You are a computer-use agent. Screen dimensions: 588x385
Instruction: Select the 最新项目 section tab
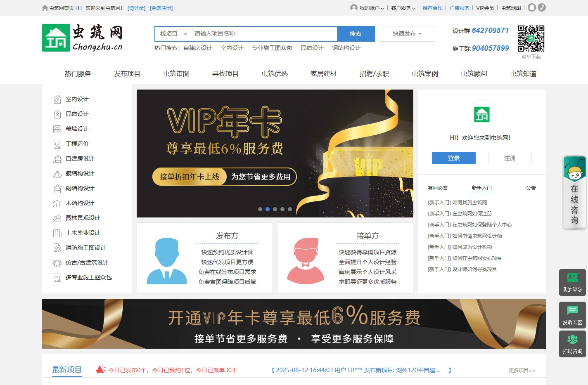click(x=67, y=370)
